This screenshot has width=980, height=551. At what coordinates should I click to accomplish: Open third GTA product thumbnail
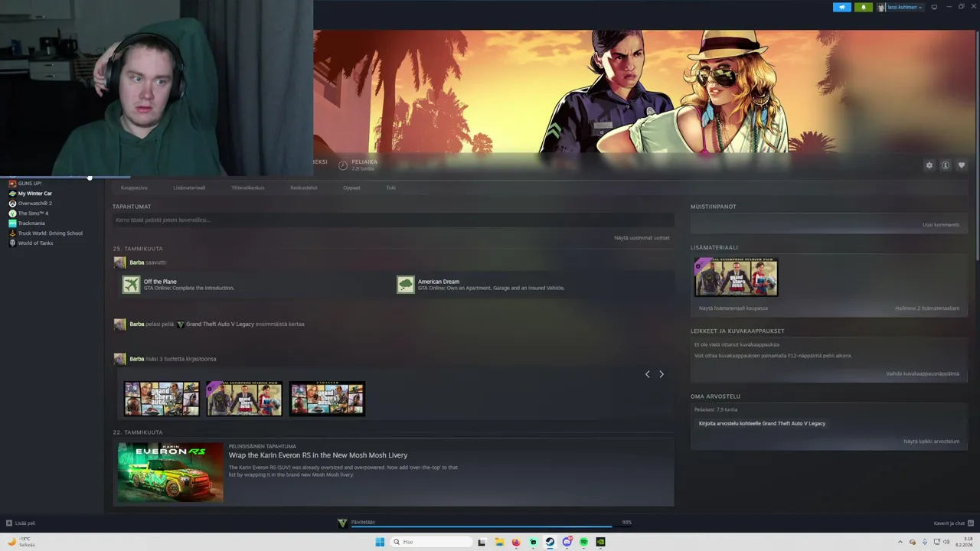(327, 399)
